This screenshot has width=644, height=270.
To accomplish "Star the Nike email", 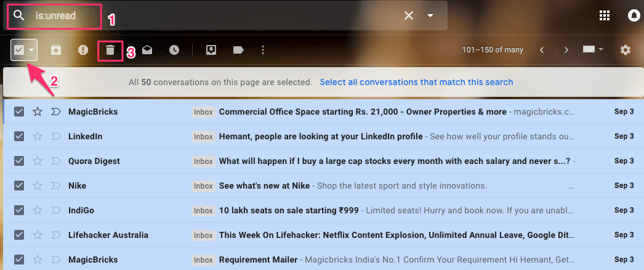I will (x=38, y=186).
